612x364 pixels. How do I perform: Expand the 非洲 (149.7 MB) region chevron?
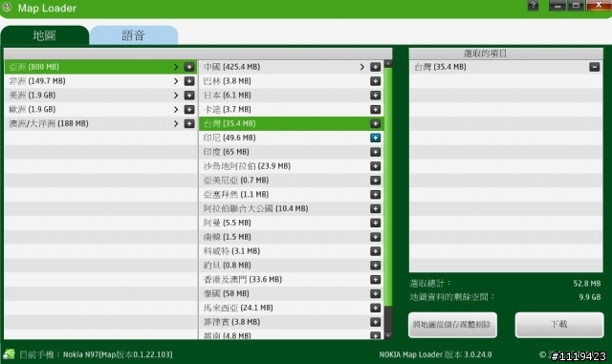coord(176,81)
